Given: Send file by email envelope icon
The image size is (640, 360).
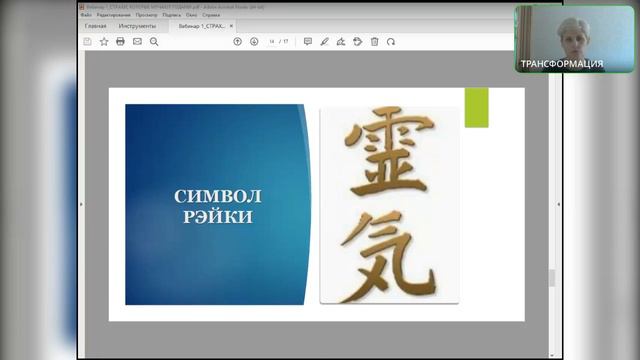Looking at the screenshot, I should click(138, 42).
